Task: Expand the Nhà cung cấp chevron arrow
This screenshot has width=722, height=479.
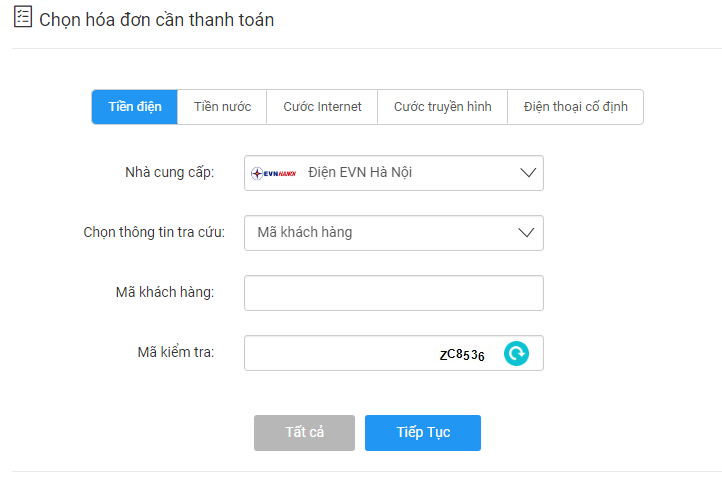Action: (528, 173)
